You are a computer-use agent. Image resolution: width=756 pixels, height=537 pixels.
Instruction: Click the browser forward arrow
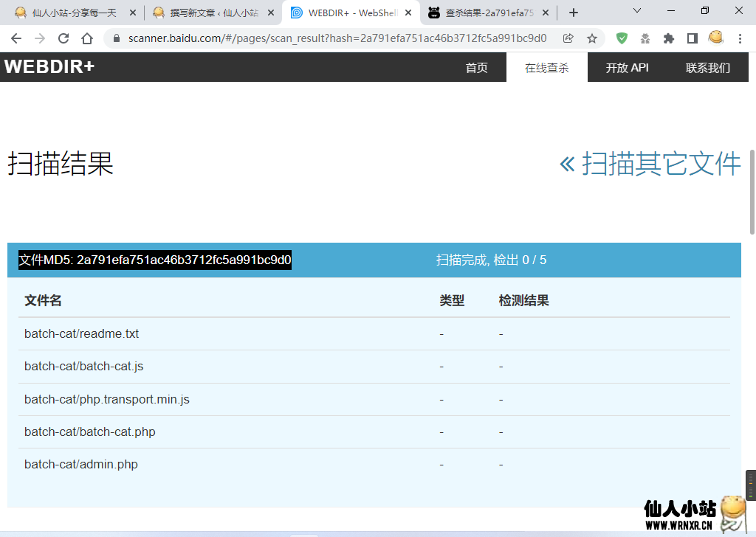(40, 38)
